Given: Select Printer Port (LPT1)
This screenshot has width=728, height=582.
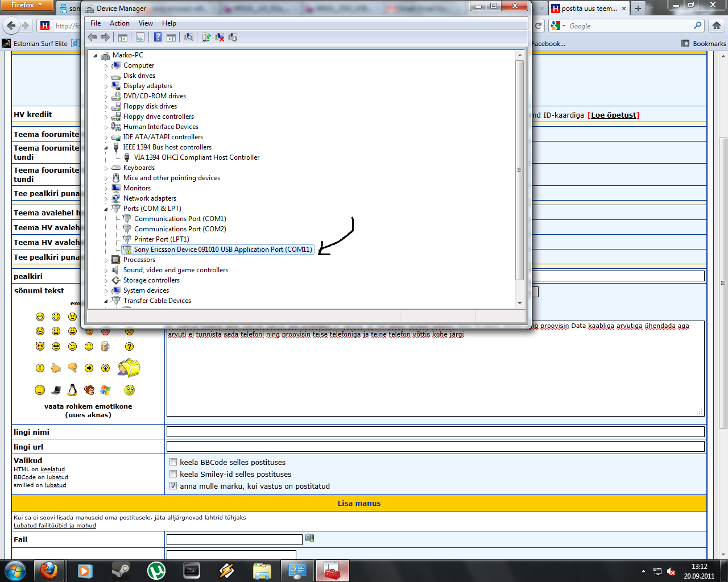Looking at the screenshot, I should pos(162,239).
